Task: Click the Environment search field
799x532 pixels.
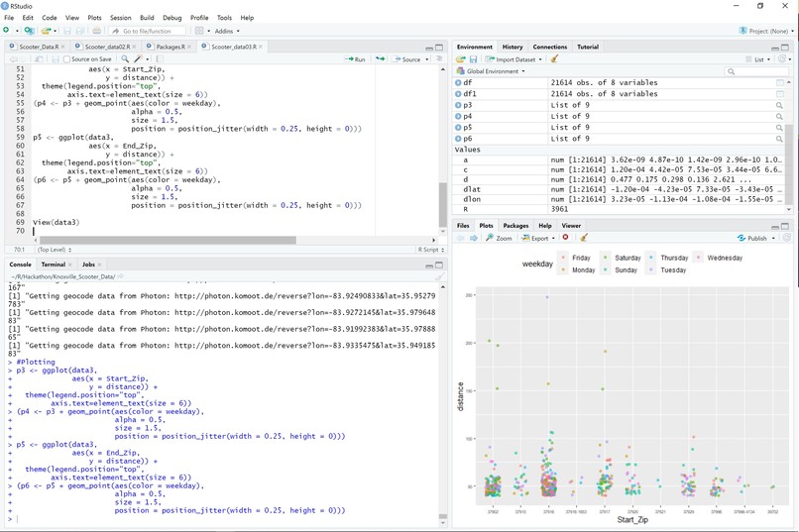Action: 756,71
